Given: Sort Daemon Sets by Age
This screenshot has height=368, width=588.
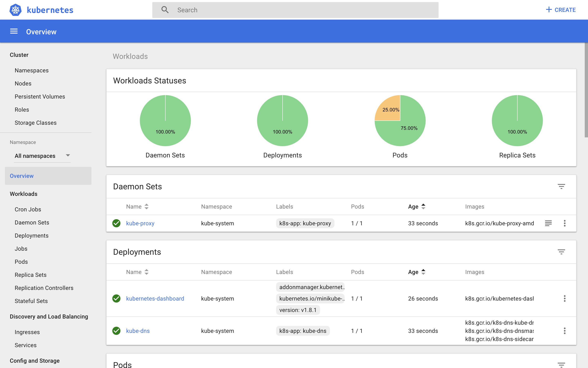Looking at the screenshot, I should [416, 207].
